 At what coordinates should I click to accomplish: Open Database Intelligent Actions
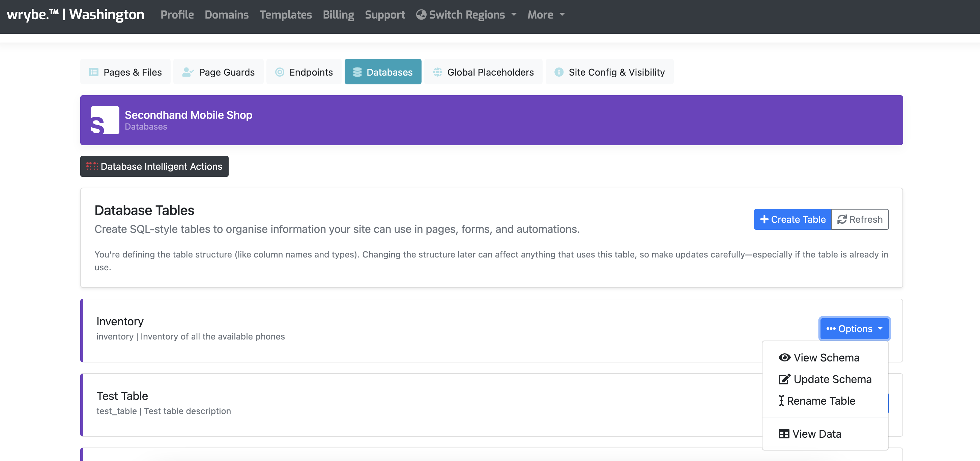click(154, 166)
